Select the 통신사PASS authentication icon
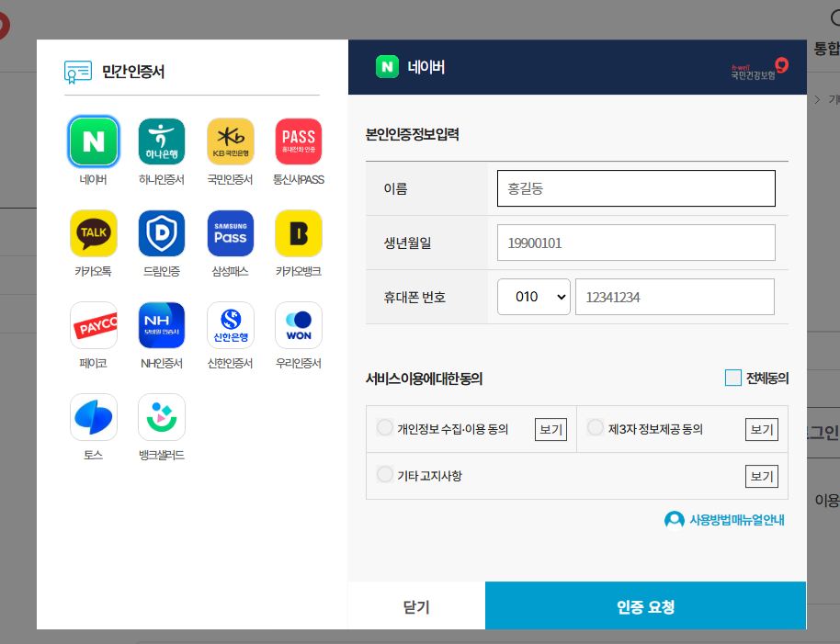Image resolution: width=840 pixels, height=644 pixels. click(299, 141)
